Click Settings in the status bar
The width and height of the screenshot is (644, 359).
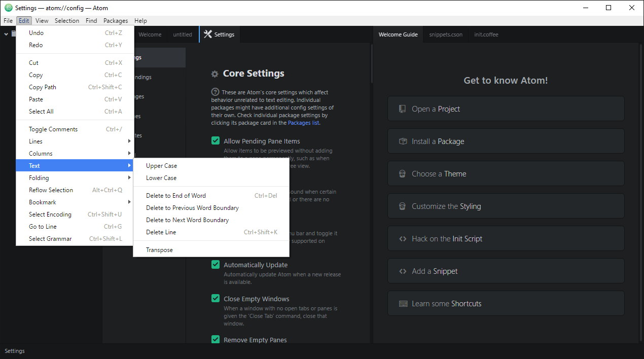click(15, 350)
